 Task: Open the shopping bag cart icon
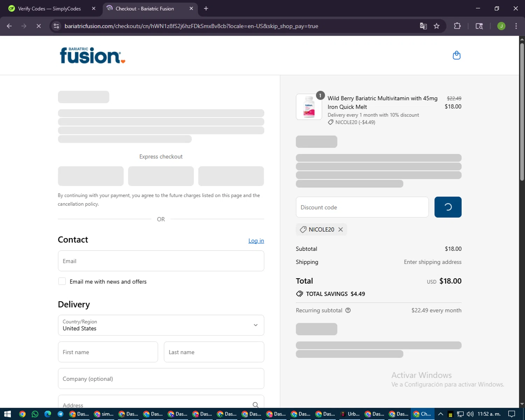(456, 55)
